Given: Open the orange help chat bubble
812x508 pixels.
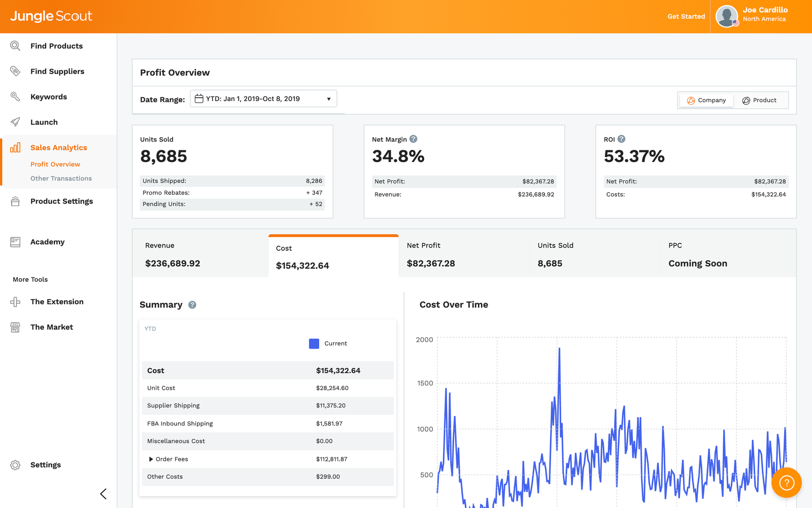Looking at the screenshot, I should click(786, 483).
